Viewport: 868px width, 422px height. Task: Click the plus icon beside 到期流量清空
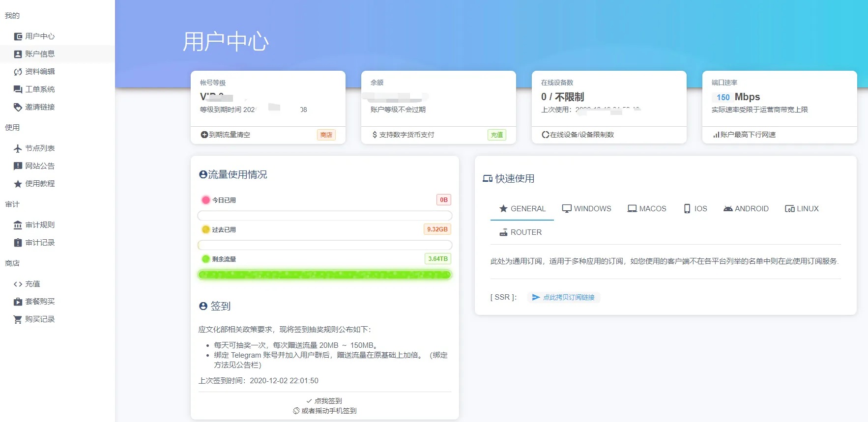tap(204, 135)
